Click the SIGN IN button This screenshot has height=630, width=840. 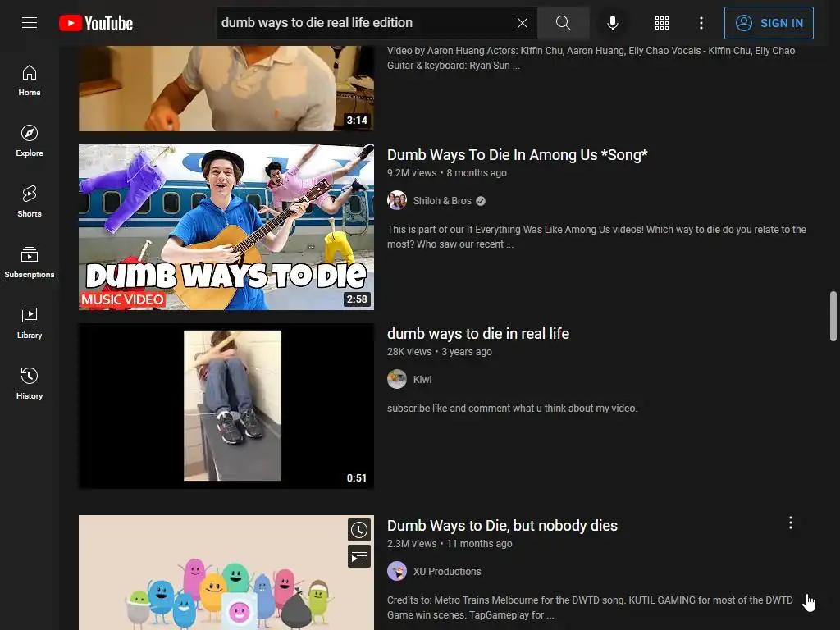(769, 23)
